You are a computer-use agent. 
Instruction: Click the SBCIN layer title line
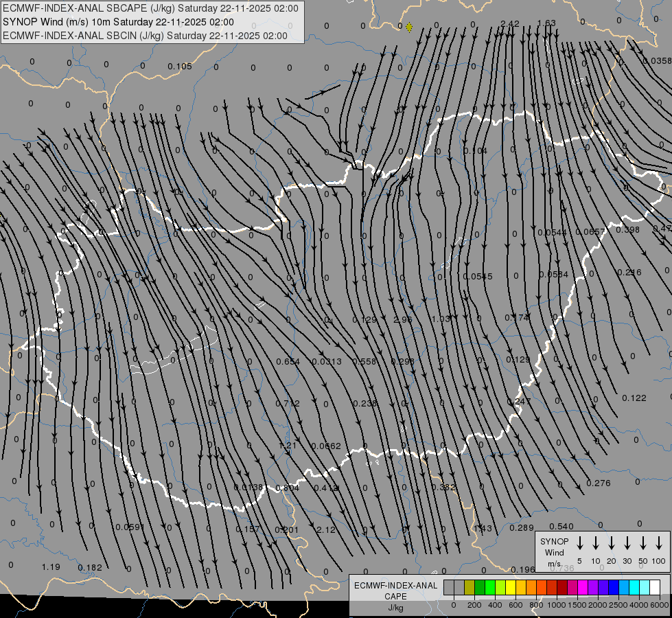coord(146,35)
